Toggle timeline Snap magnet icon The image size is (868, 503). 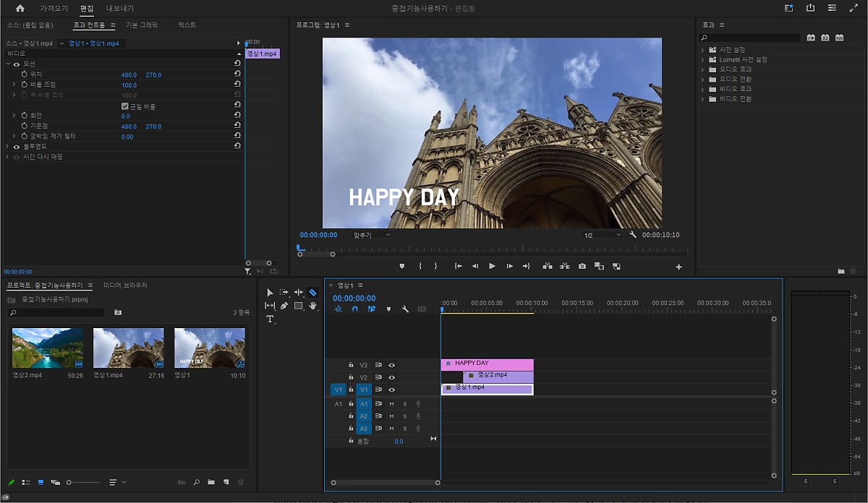point(354,309)
